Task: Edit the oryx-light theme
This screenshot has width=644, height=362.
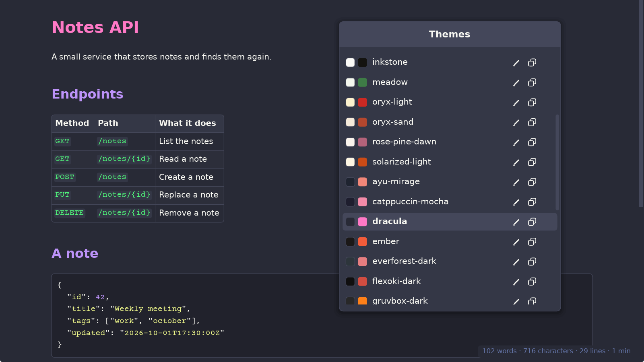Action: (x=516, y=102)
